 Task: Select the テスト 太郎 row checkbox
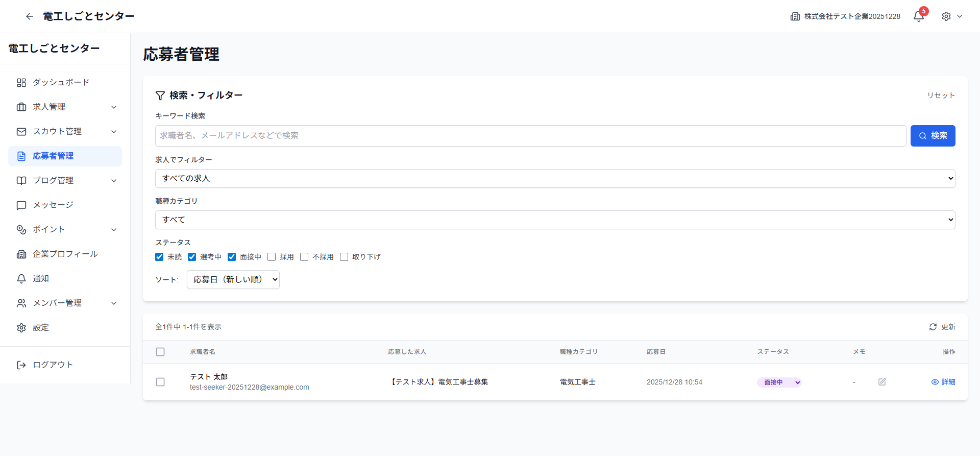(x=160, y=382)
